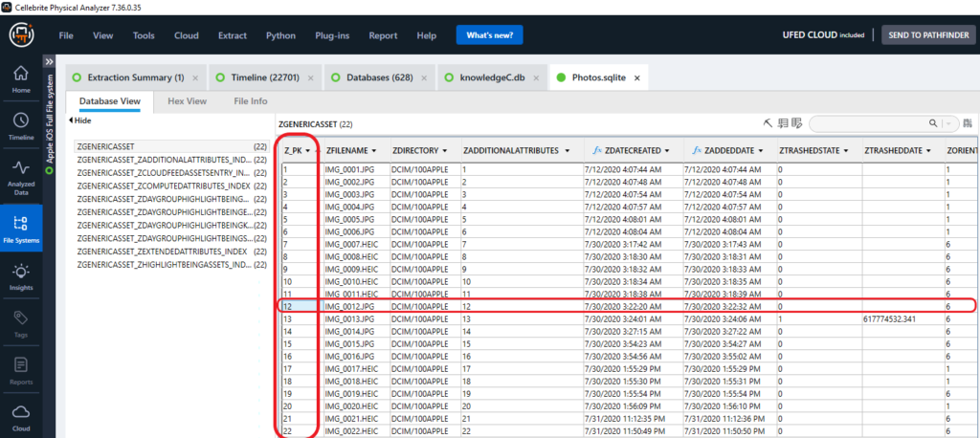Open ZDIRECTORY column filter dropdown
Screen dimensions: 980x438
pos(444,150)
